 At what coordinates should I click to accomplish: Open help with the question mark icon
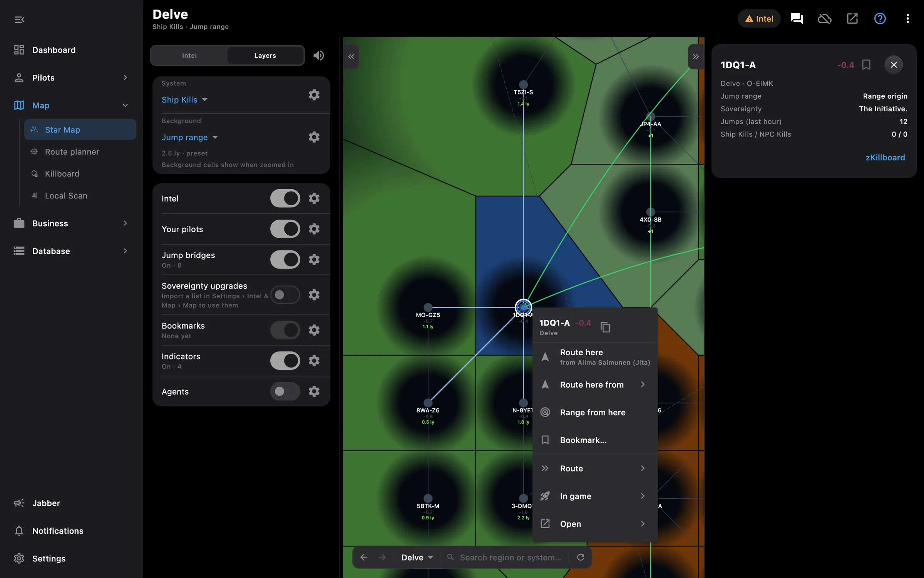pyautogui.click(x=880, y=18)
